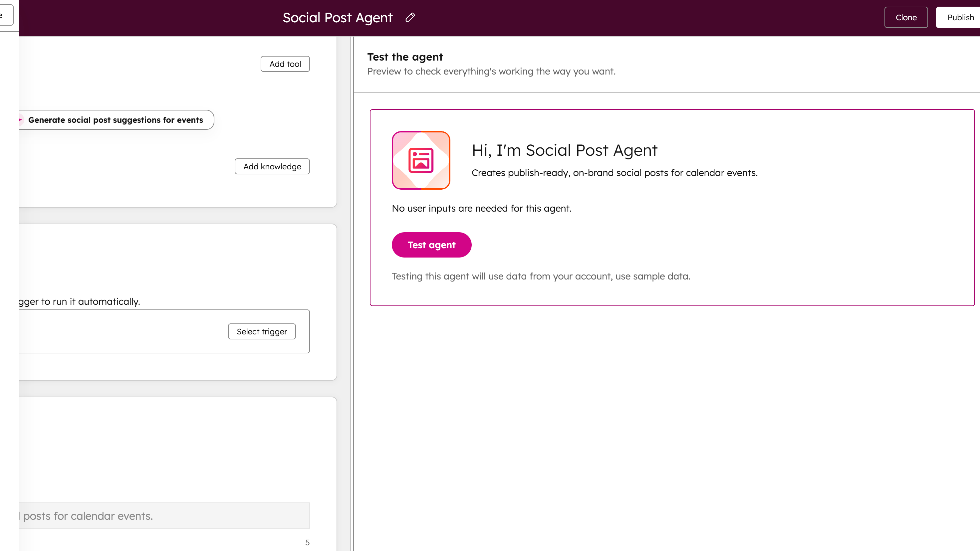
Task: Click the Hi, I'm Social Post Agent greeting
Action: point(564,150)
